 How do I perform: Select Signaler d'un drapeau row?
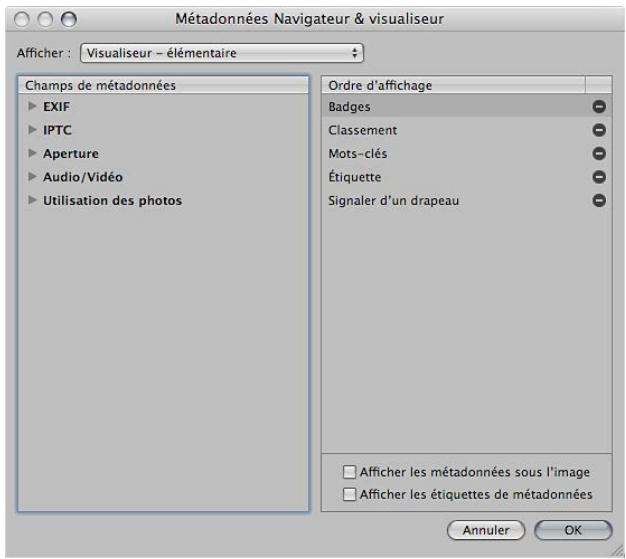click(466, 200)
